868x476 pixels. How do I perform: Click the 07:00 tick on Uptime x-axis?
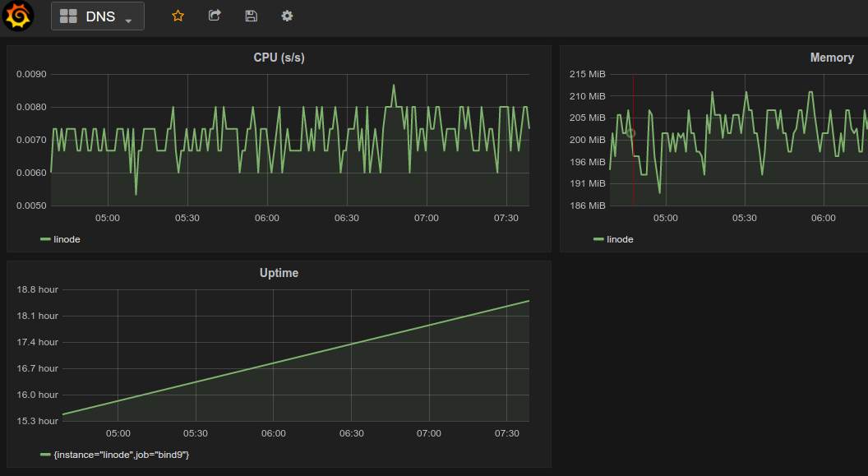click(429, 433)
